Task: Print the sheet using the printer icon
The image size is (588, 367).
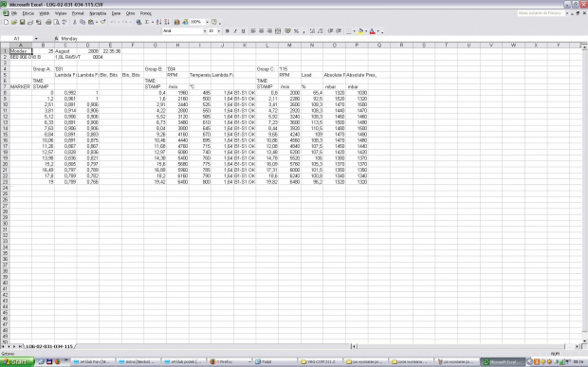Action: (x=48, y=22)
